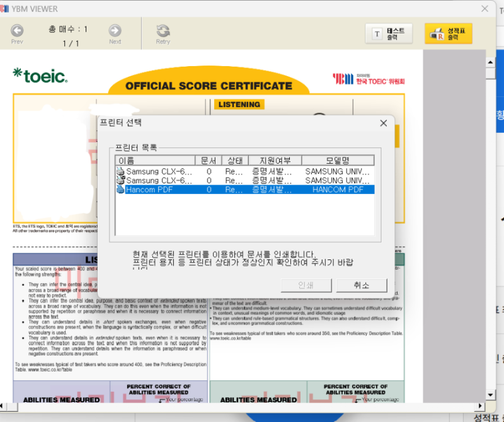
Task: Click the 테스트 출력 test print button
Action: (x=389, y=33)
